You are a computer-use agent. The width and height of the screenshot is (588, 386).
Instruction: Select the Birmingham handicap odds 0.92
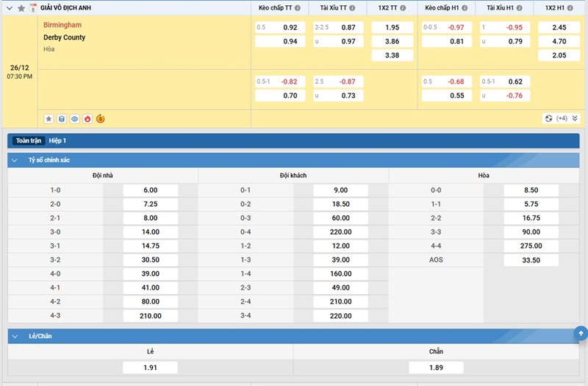click(x=281, y=27)
